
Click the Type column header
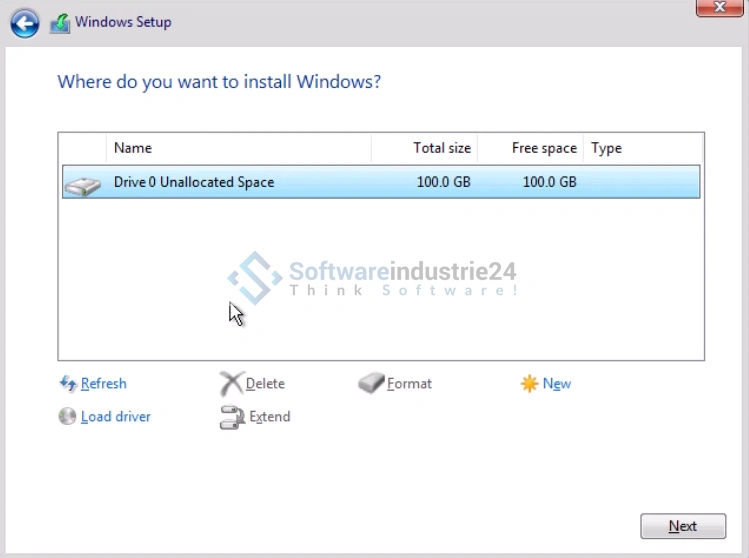tap(640, 148)
